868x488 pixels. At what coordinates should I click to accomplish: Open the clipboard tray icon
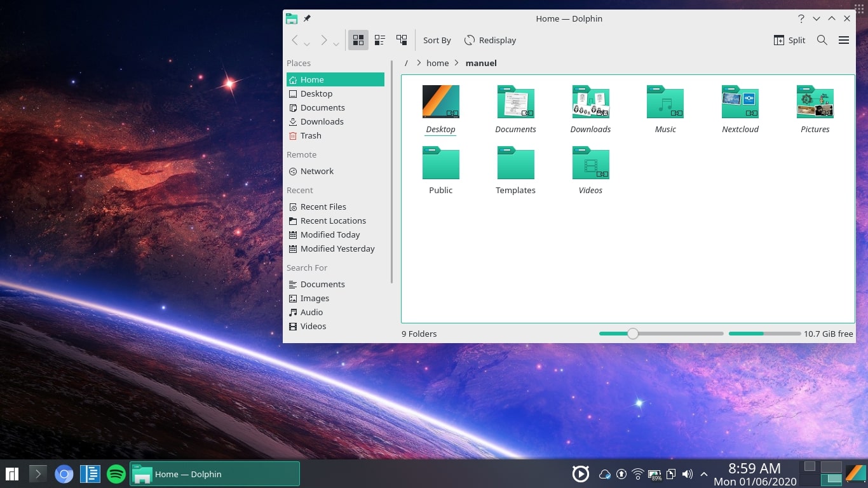pyautogui.click(x=671, y=474)
